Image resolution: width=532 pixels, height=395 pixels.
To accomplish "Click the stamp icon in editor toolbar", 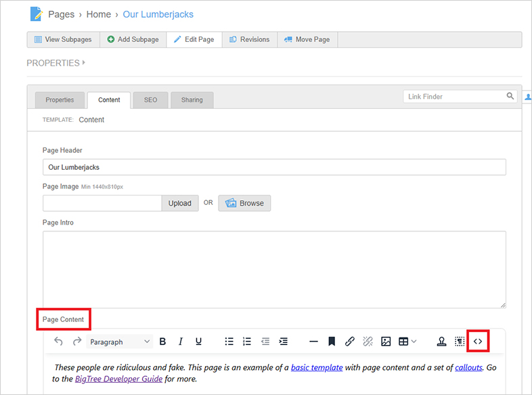I will [x=441, y=342].
